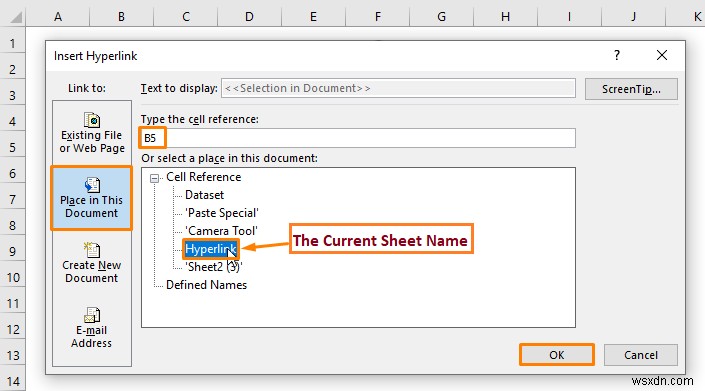
Task: Select column A header
Action: click(x=58, y=17)
